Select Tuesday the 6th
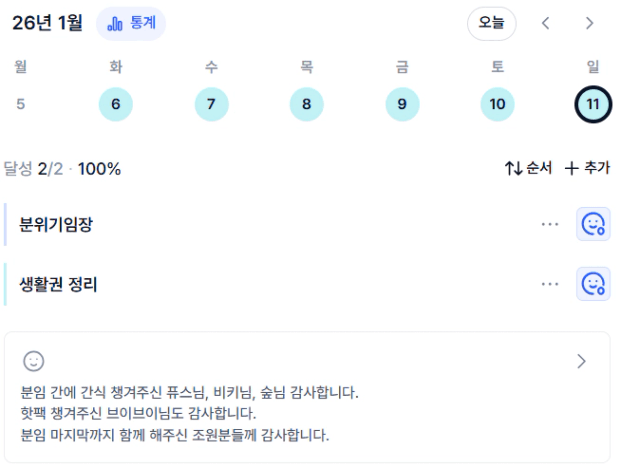The width and height of the screenshot is (621, 468). click(x=116, y=104)
